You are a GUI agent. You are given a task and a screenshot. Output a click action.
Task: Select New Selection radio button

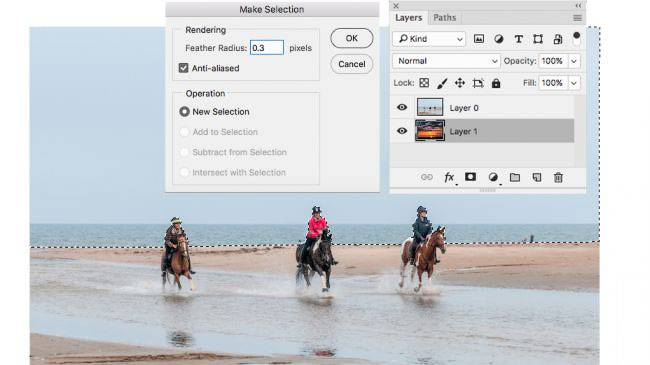pyautogui.click(x=184, y=112)
